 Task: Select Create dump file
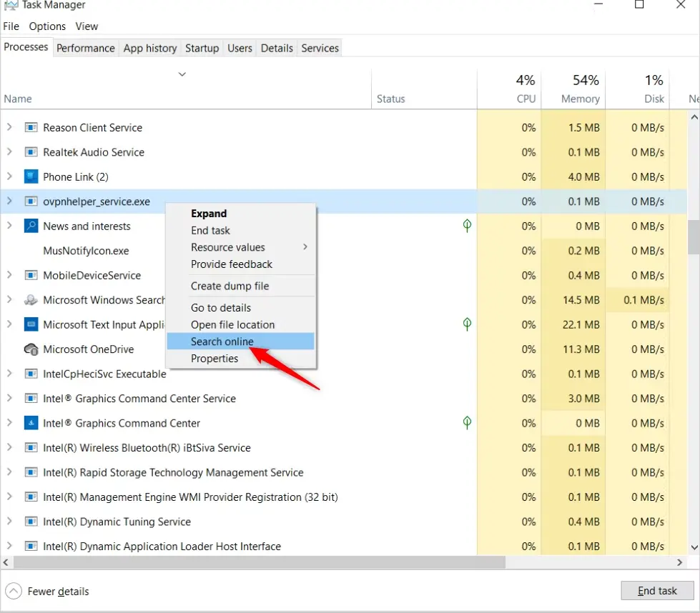241,286
